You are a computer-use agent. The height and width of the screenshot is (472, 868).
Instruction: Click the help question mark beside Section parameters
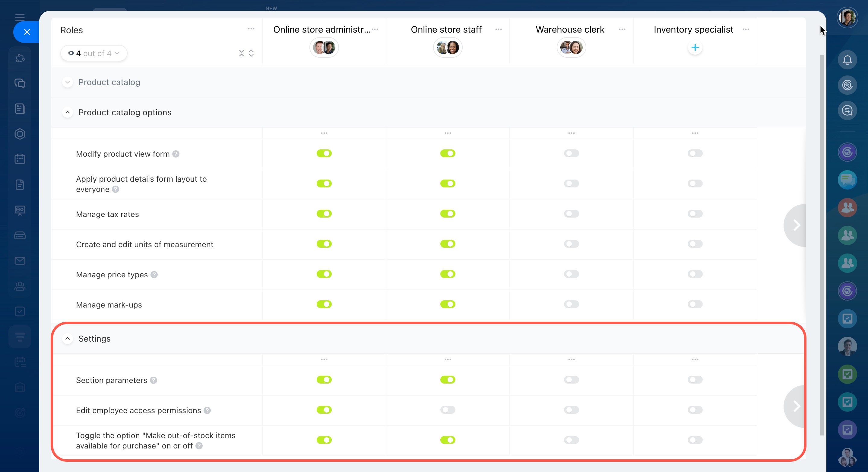click(153, 380)
